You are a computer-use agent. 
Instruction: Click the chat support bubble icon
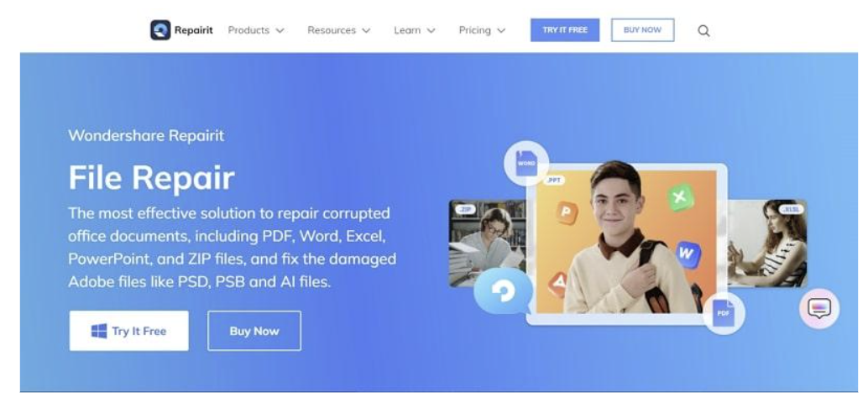(819, 308)
